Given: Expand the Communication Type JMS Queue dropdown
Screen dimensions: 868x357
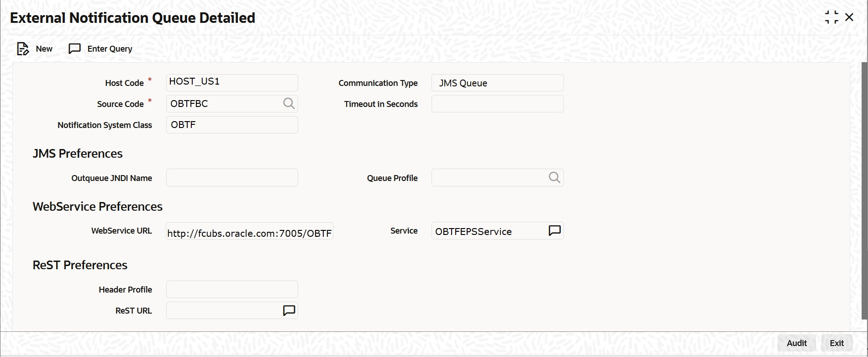Looking at the screenshot, I should pyautogui.click(x=497, y=83).
